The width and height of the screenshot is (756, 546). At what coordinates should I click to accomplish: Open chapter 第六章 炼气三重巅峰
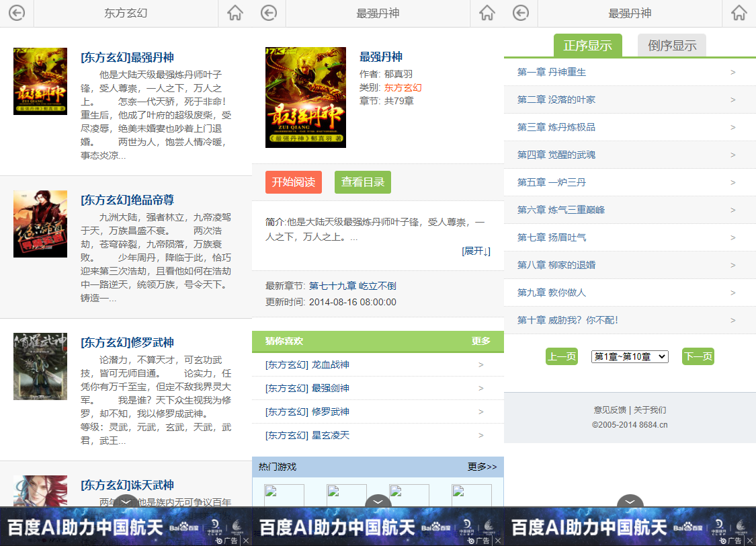point(630,210)
